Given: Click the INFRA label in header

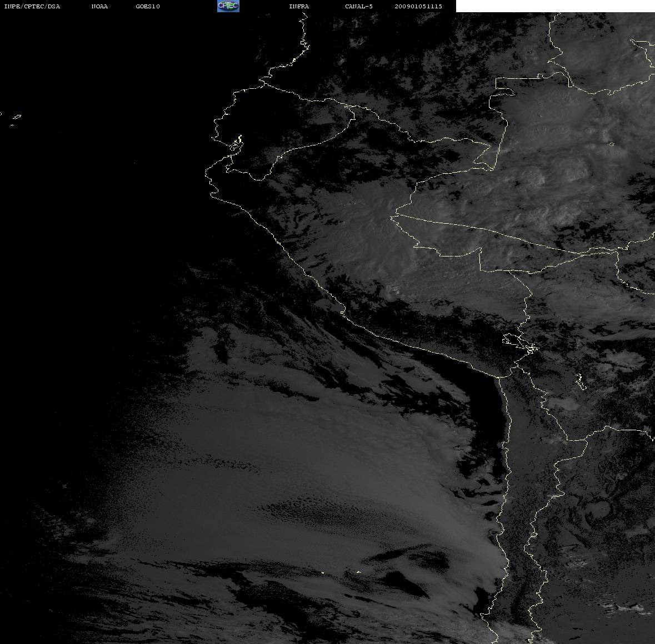Looking at the screenshot, I should click(x=299, y=6).
